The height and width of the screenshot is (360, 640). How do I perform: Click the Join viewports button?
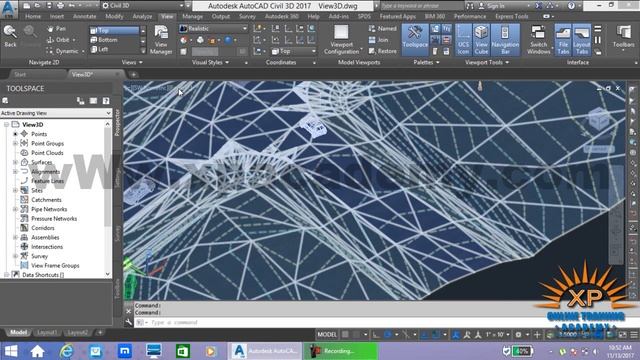click(x=378, y=40)
